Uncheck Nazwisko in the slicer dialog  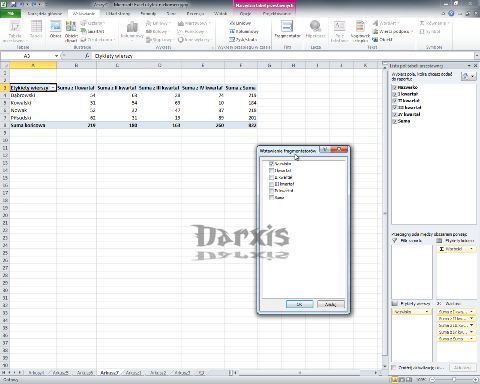click(x=271, y=164)
